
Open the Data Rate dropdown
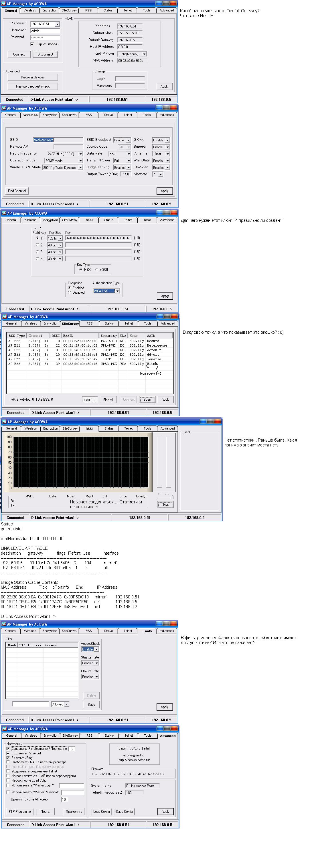point(128,154)
